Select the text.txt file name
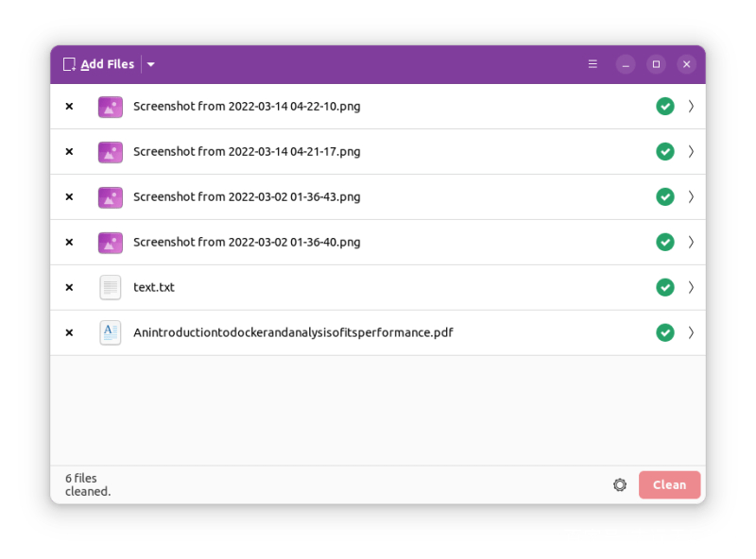Screen dimensions: 756x559 [154, 287]
